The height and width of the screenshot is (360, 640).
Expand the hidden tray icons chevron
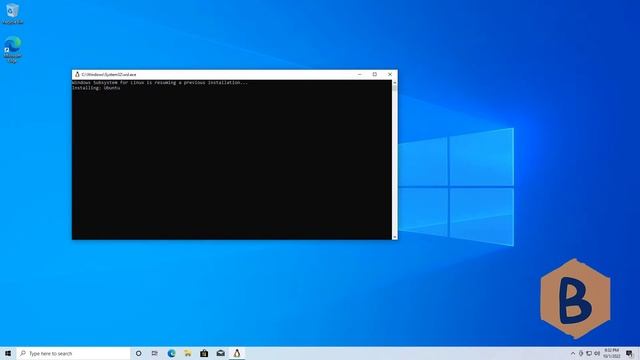(x=573, y=353)
